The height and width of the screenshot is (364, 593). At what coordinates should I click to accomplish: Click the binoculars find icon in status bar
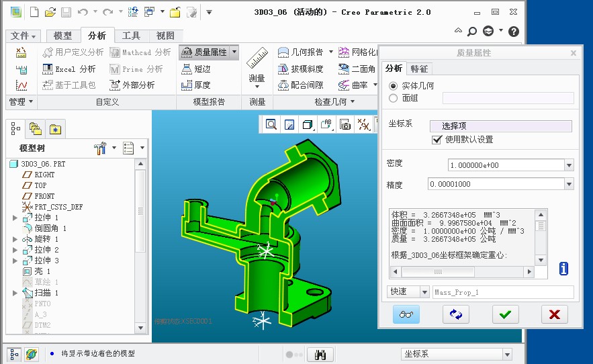321,355
